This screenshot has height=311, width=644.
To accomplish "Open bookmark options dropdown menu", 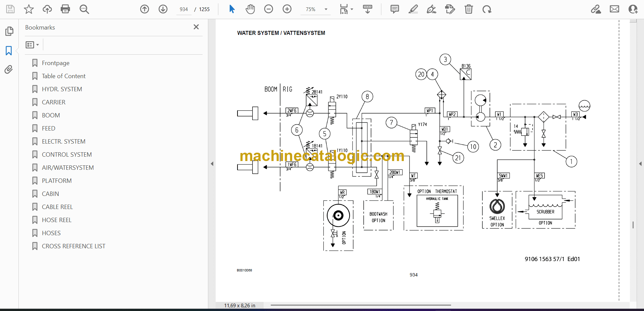I will tap(33, 45).
